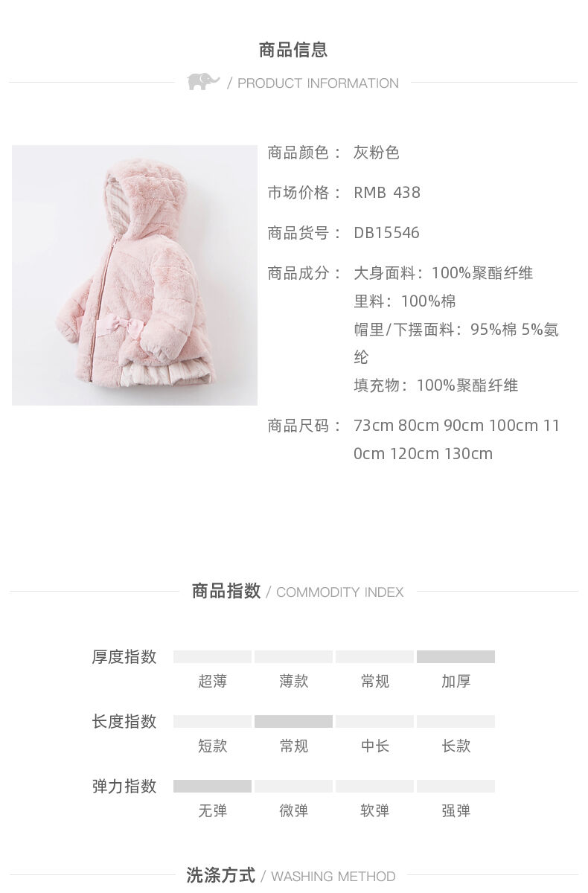The width and height of the screenshot is (588, 893).
Task: Click the 无弹 elasticity bar segment
Action: point(212,786)
